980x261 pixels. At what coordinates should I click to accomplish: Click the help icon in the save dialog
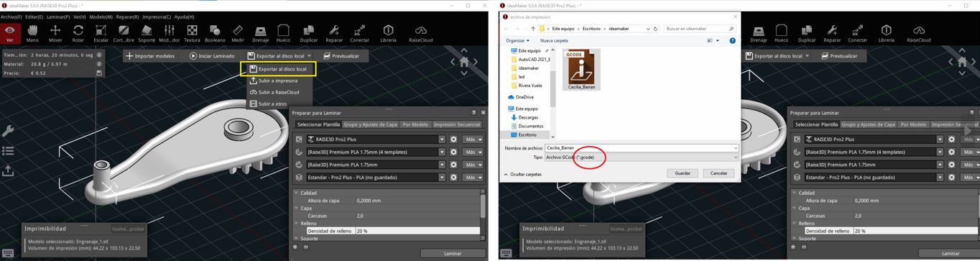(x=732, y=40)
